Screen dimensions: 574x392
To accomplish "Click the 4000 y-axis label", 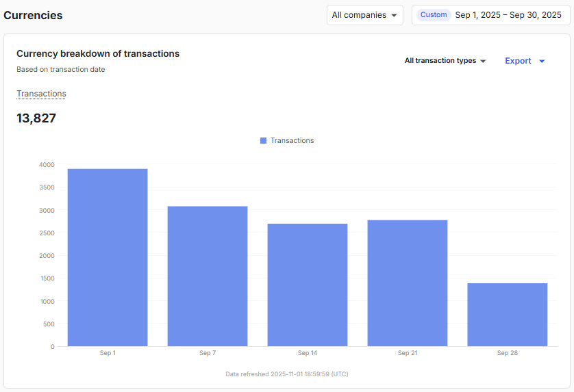I will (47, 165).
